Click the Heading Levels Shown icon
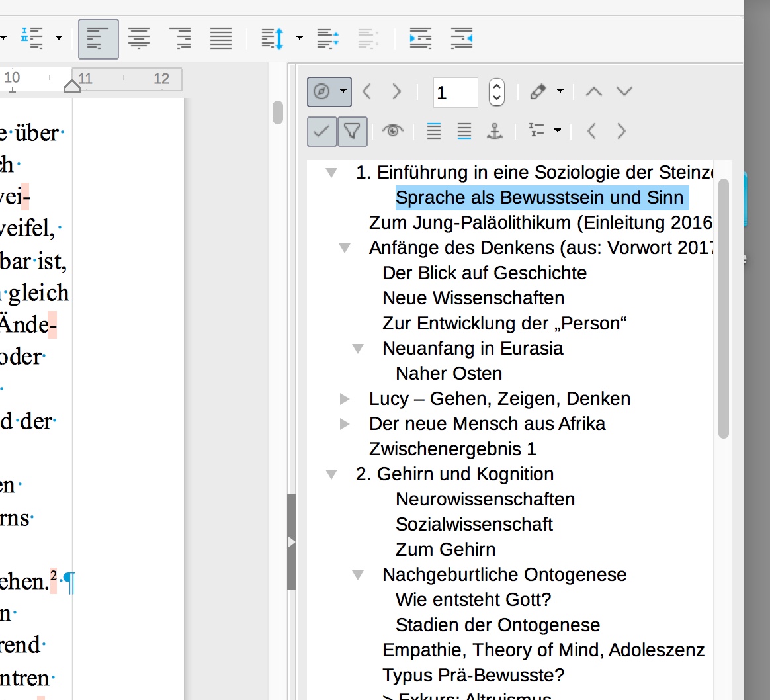 pyautogui.click(x=536, y=130)
